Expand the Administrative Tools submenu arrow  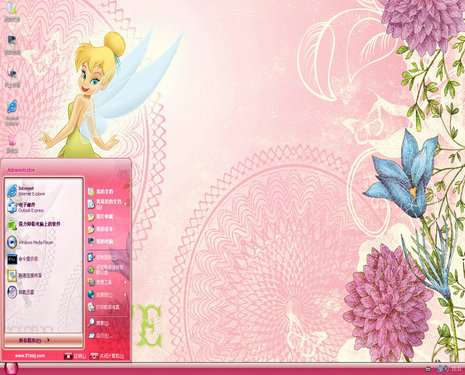(x=126, y=282)
